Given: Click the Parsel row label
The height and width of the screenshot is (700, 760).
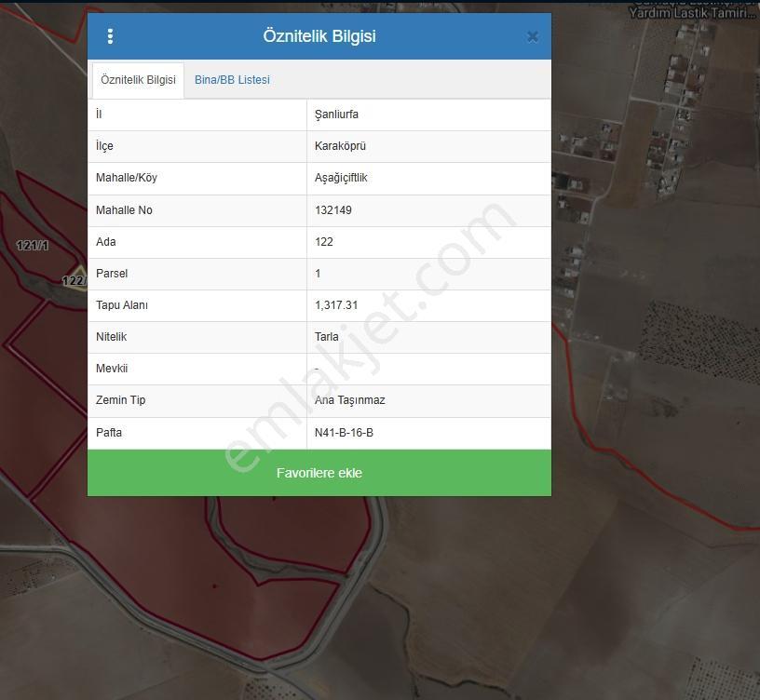Looking at the screenshot, I should tap(112, 274).
